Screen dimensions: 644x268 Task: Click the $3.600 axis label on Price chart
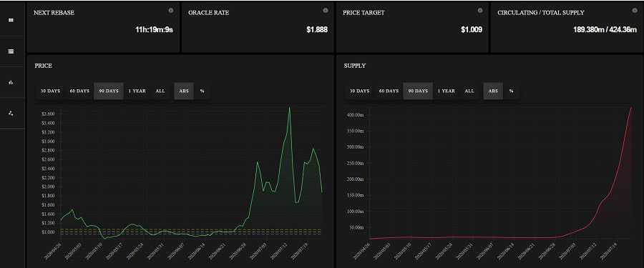click(48, 114)
